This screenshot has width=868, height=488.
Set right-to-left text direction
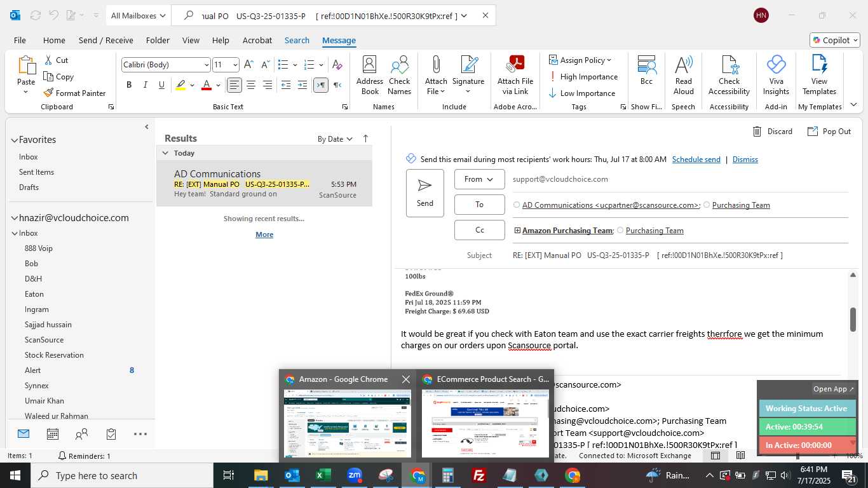tap(337, 85)
